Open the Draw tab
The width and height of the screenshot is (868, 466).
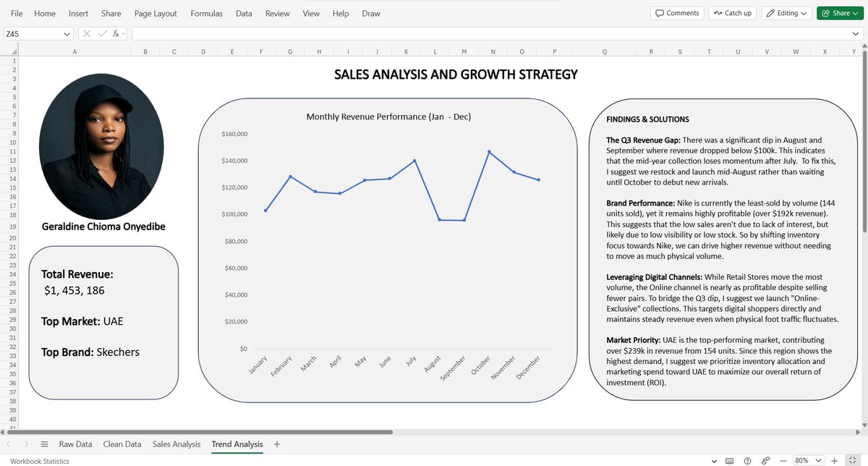(371, 14)
